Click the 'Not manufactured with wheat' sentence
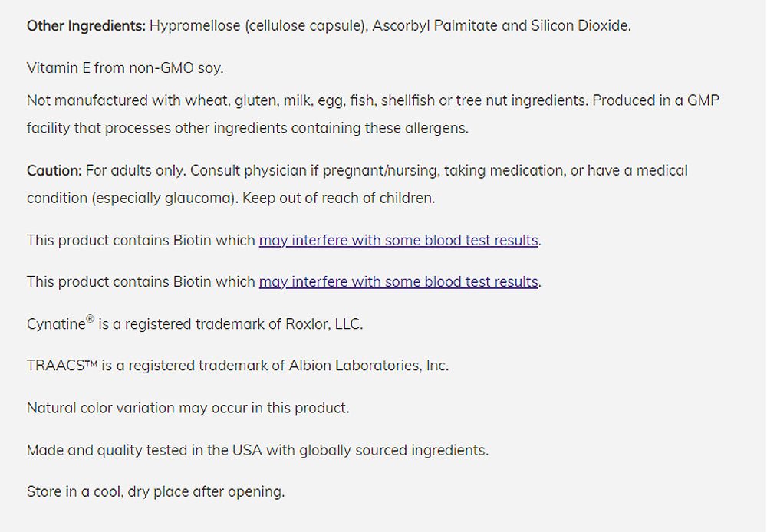 115,100
